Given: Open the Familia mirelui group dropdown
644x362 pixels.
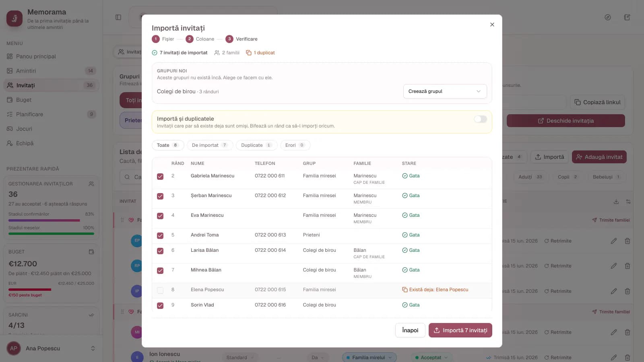Looking at the screenshot, I should point(369,358).
